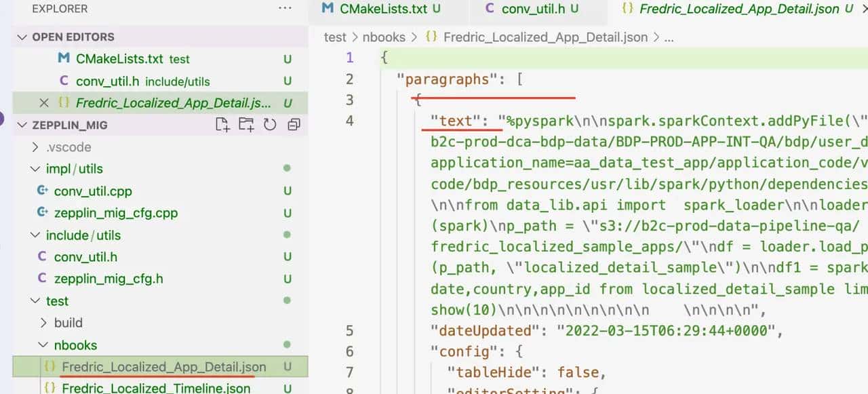Collapse the OPEN EDITORS section
Image resolution: width=868 pixels, height=394 pixels.
(x=23, y=37)
